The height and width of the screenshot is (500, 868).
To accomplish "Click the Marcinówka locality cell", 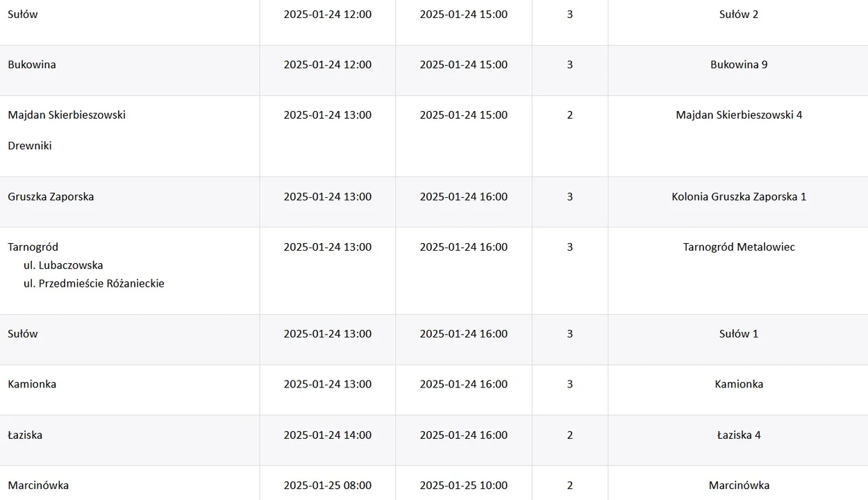I will pyautogui.click(x=38, y=485).
